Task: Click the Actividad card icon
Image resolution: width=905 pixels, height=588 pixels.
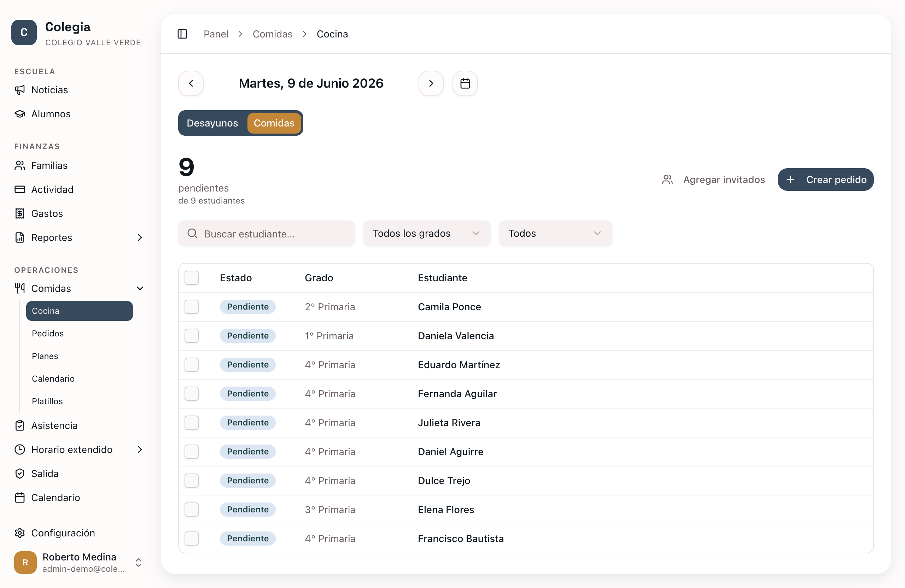Action: [20, 189]
